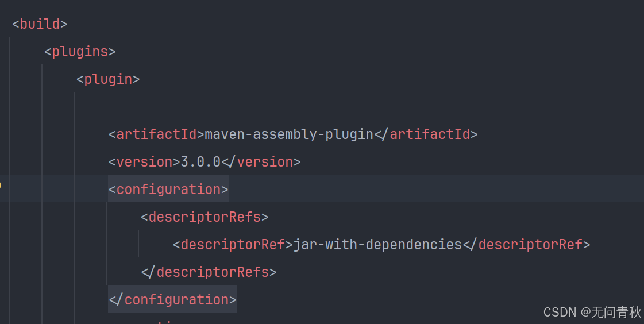Place cursor on the jar-with-dependencies value

377,245
